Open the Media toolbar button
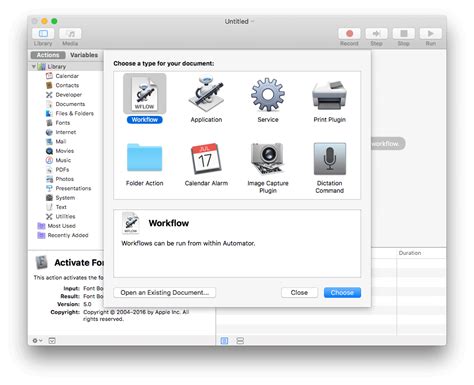This screenshot has height=385, width=474. point(70,34)
